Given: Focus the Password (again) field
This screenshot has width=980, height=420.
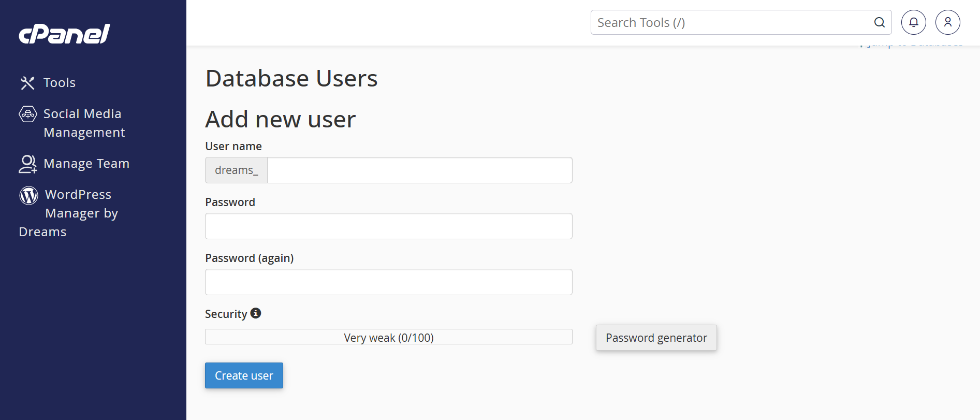Looking at the screenshot, I should click(x=388, y=282).
